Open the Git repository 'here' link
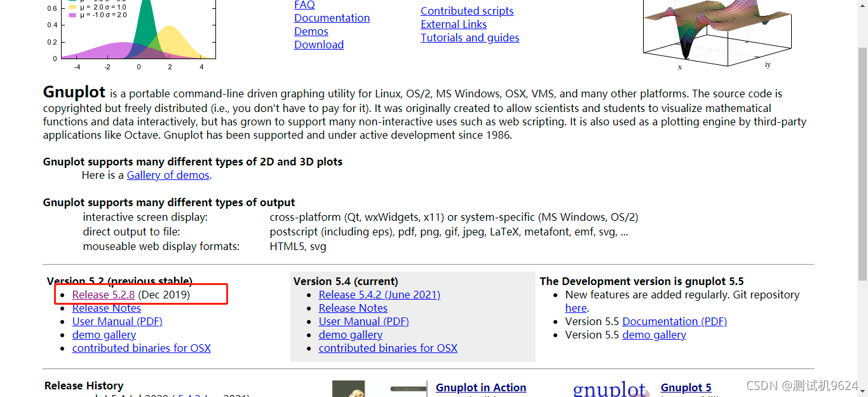 coord(576,308)
